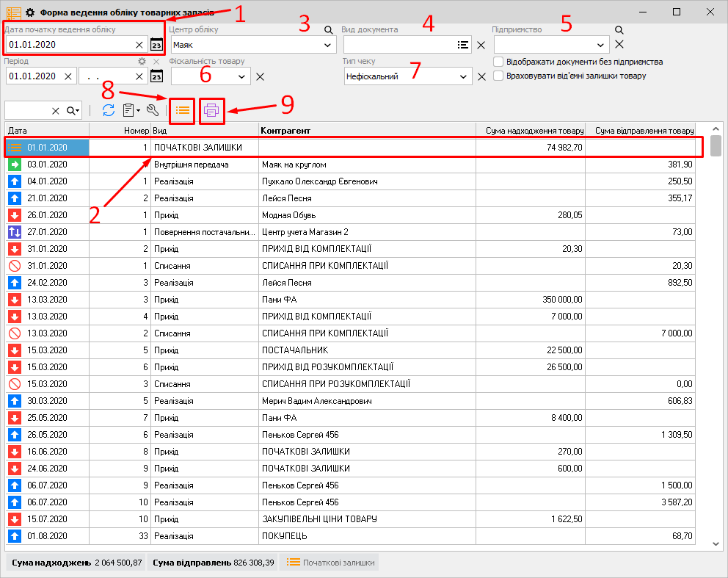This screenshot has height=578, width=728.
Task: Open calendar for Дата початку ведення обліку
Action: [156, 45]
